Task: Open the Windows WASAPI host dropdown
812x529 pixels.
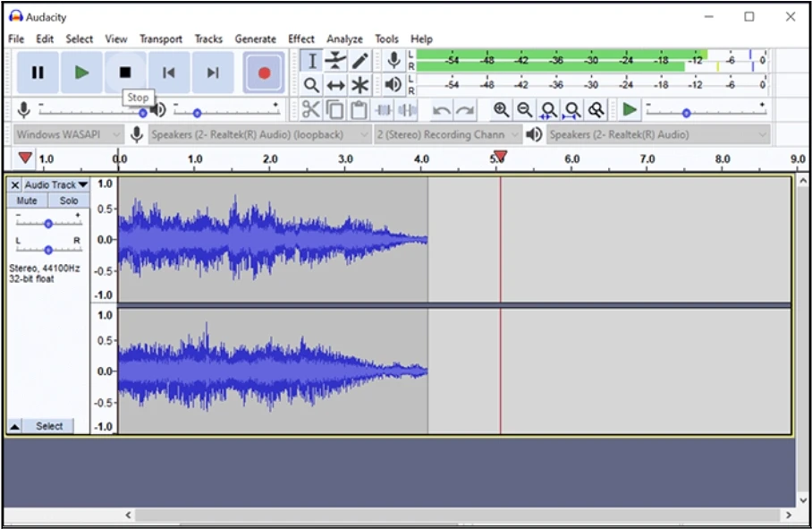Action: click(67, 134)
